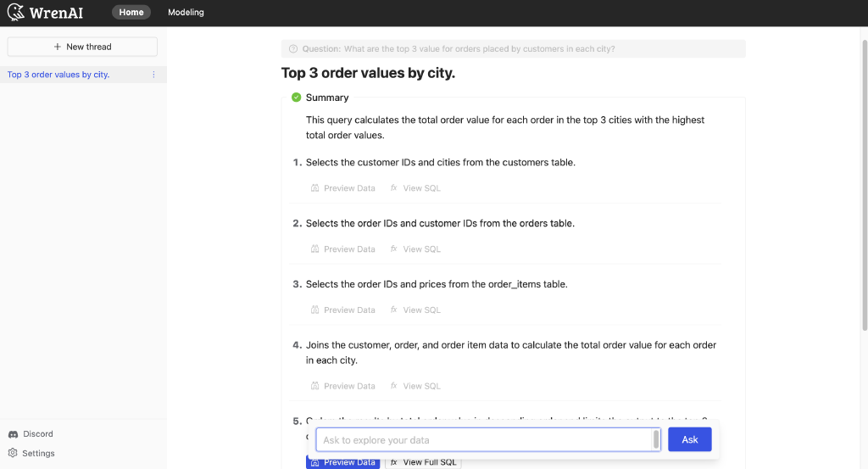Click the Ask button
Image resolution: width=868 pixels, height=469 pixels.
click(689, 439)
